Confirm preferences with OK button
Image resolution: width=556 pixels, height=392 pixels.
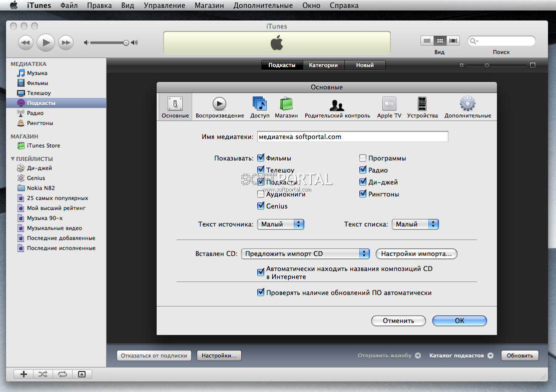[459, 321]
